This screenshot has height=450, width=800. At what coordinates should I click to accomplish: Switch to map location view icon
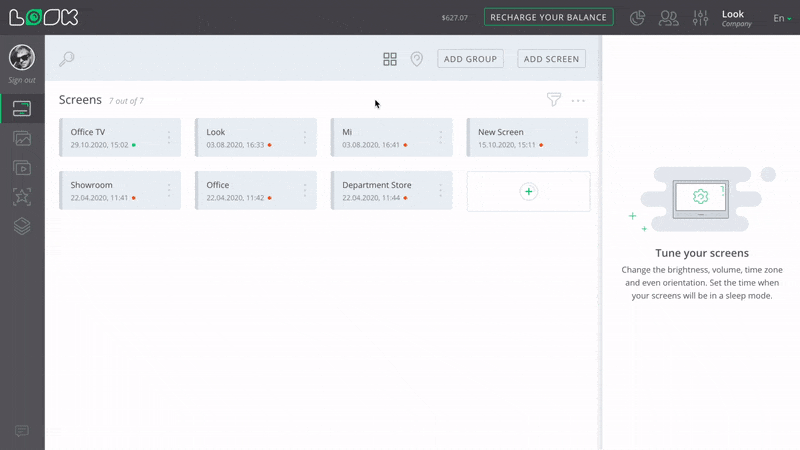pos(417,59)
